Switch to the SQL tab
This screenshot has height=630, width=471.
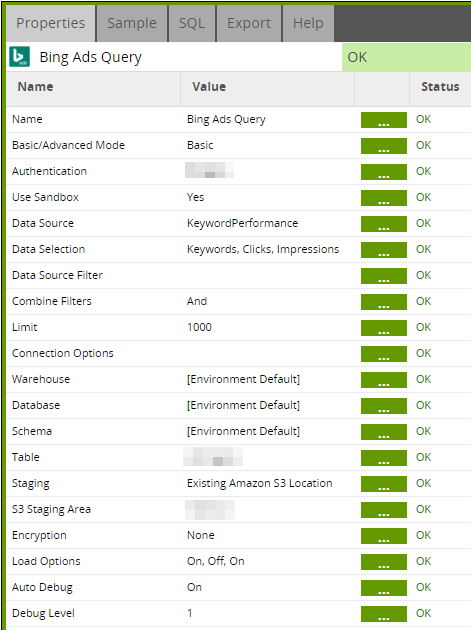(x=192, y=23)
